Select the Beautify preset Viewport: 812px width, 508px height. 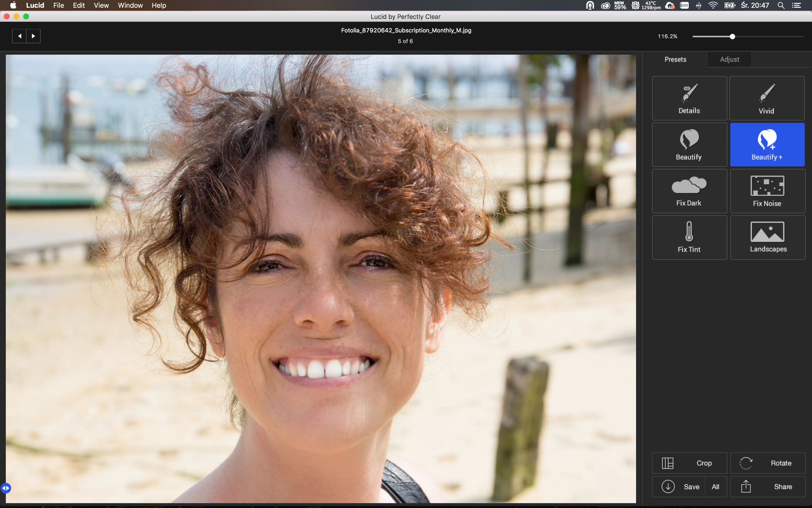tap(689, 145)
